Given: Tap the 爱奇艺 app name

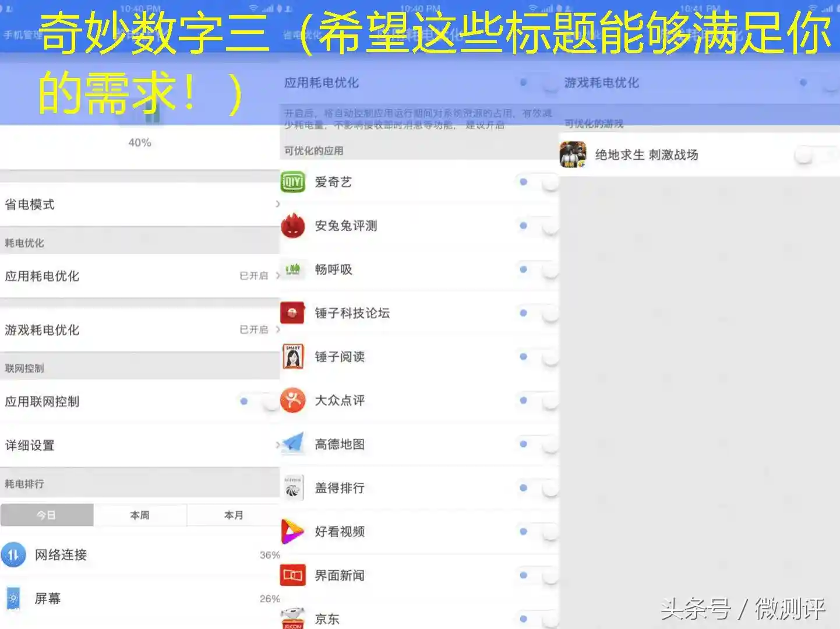Looking at the screenshot, I should tap(334, 182).
